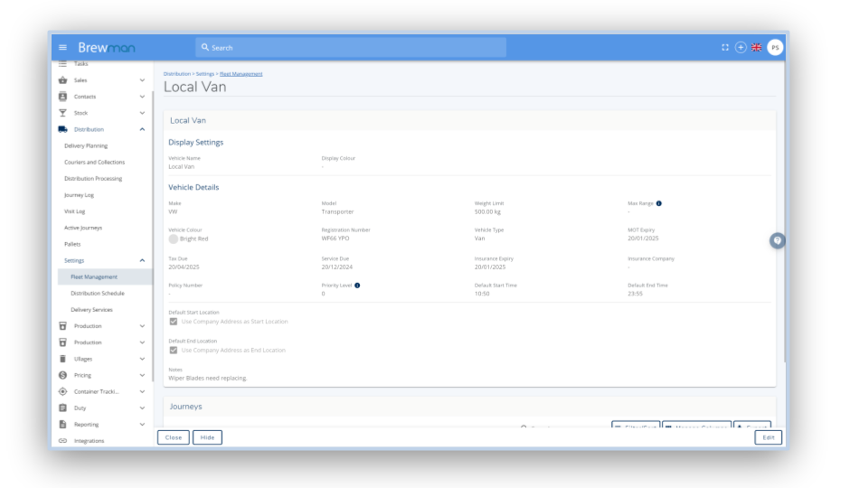Image resolution: width=868 pixels, height=488 pixels.
Task: Click registration number WF66 YPO
Action: point(335,239)
